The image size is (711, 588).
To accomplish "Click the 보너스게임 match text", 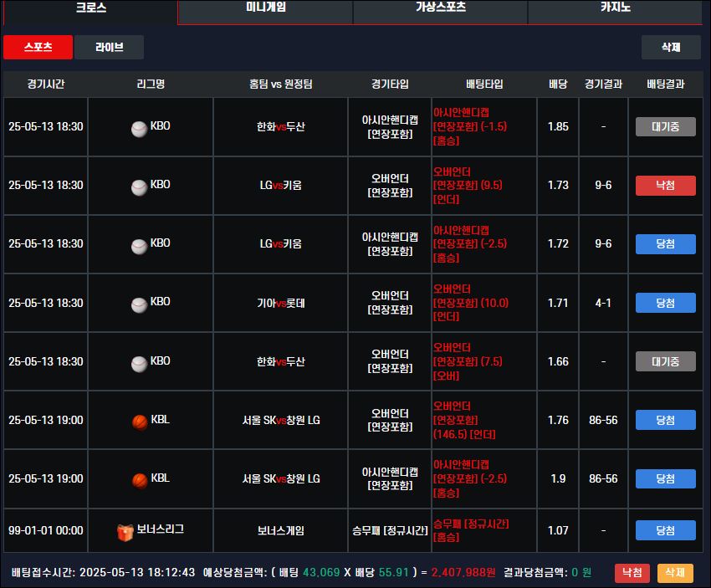I will 281,530.
